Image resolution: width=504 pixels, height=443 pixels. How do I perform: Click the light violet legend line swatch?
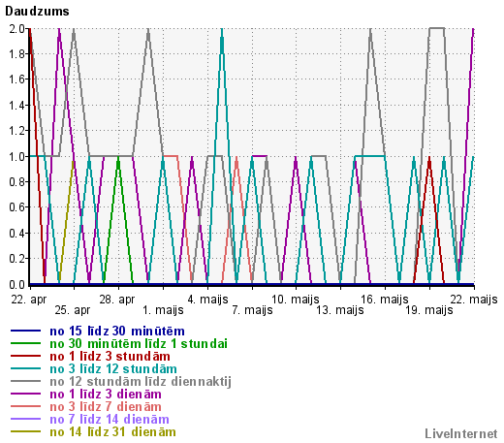[x=25, y=419]
